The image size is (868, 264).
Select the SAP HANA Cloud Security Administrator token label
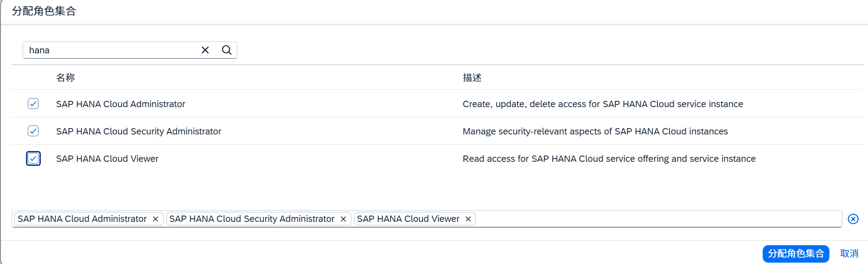coord(252,219)
